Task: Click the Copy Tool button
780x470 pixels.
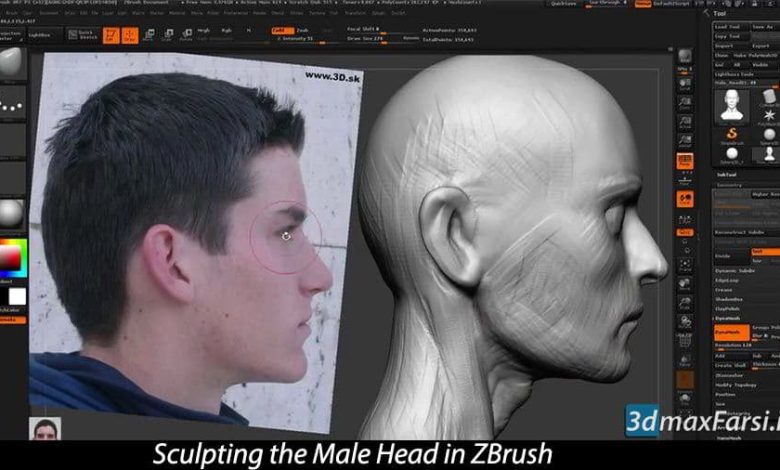Action: [732, 36]
